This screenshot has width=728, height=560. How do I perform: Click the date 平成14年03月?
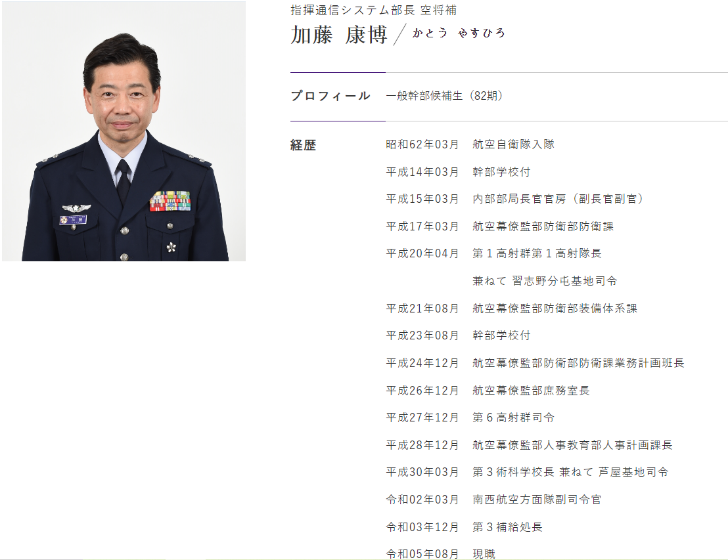[422, 172]
